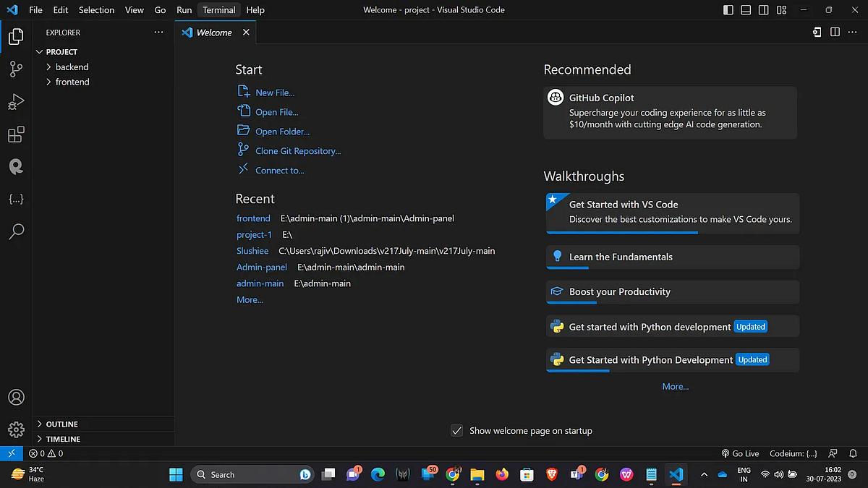
Task: Open the Extensions view
Action: [16, 134]
